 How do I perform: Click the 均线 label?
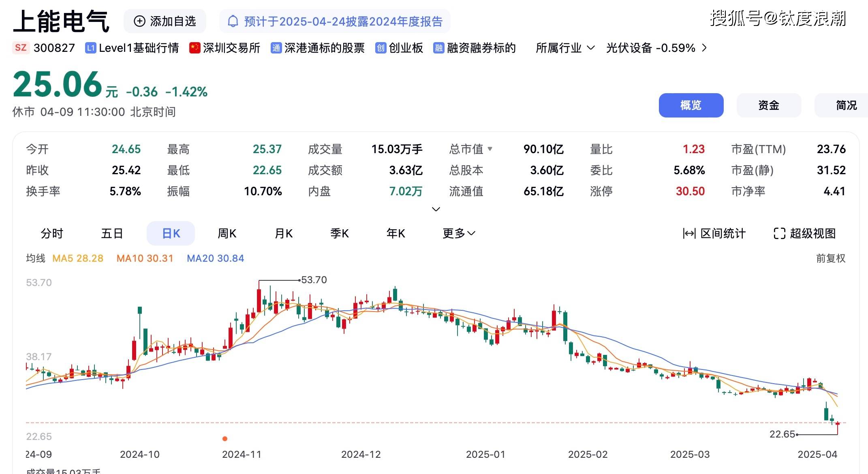click(36, 258)
